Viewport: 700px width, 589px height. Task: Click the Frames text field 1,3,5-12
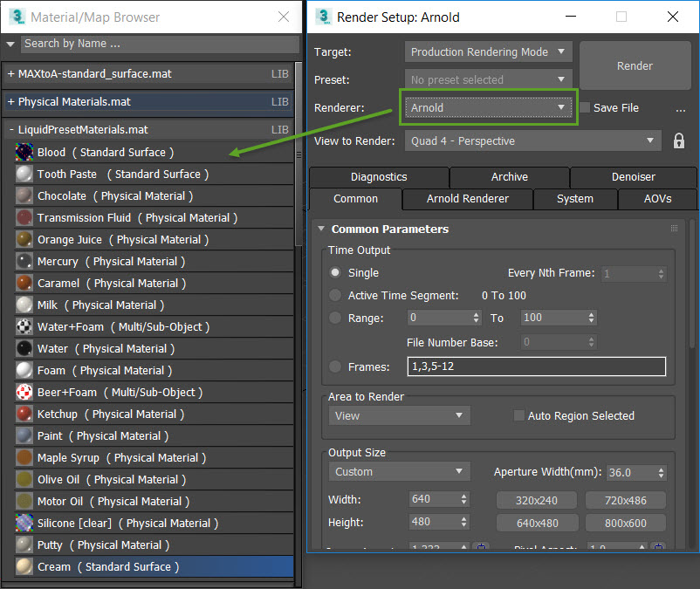537,366
